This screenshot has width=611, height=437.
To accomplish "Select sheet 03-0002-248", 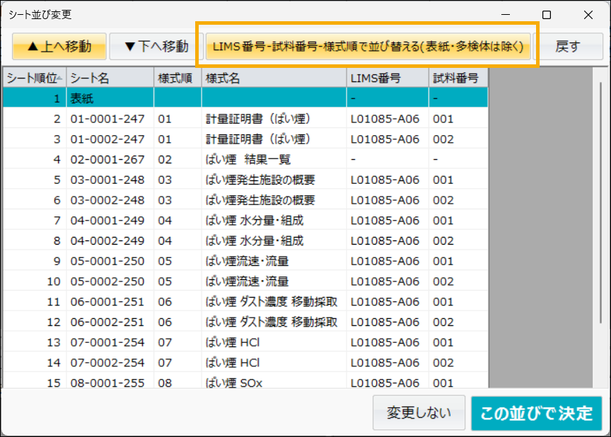I will pyautogui.click(x=245, y=200).
